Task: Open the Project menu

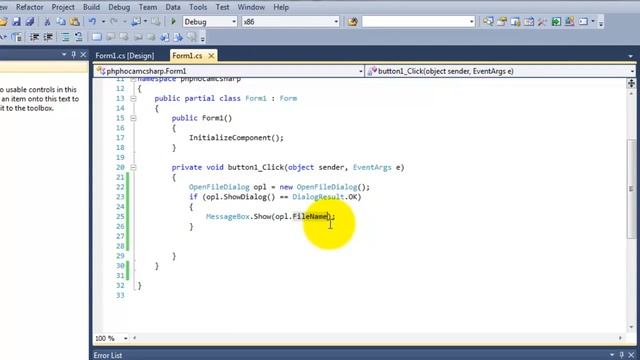Action: click(63, 7)
